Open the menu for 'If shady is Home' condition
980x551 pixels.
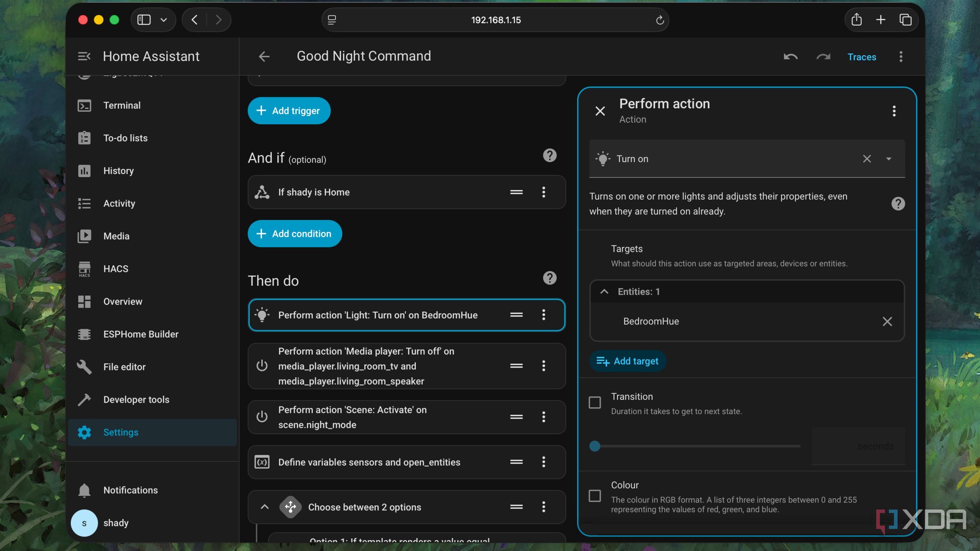pos(543,192)
